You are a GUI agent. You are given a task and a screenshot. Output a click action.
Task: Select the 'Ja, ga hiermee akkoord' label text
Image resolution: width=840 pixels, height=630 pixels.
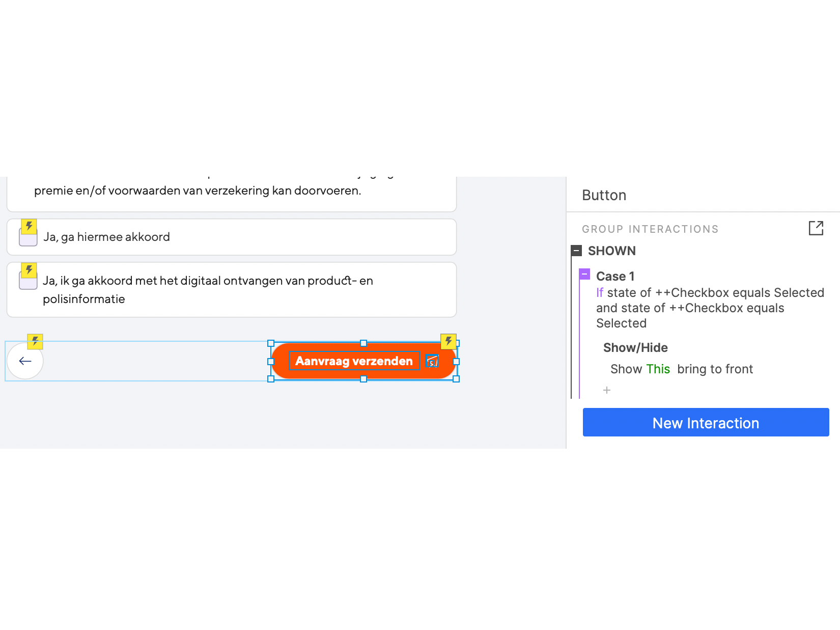tap(106, 237)
